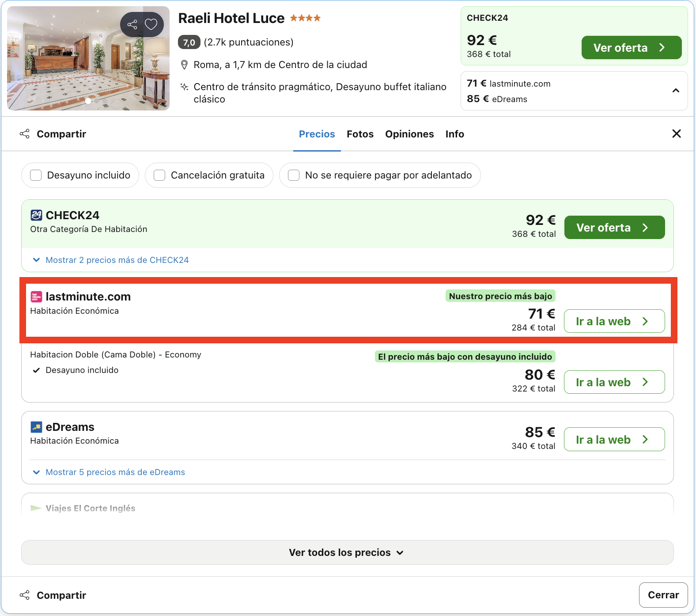Click the Viajes El Corte Inglés provider name
The width and height of the screenshot is (696, 616).
[91, 508]
